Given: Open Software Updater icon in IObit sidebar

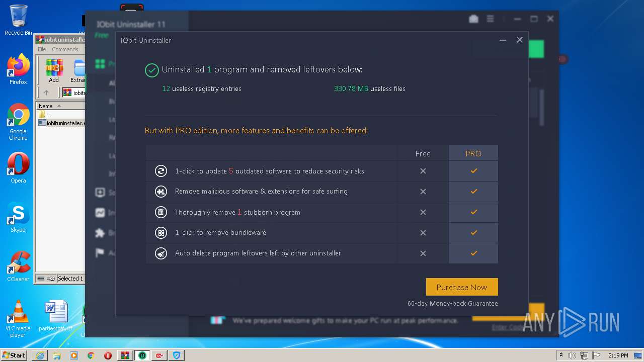Looking at the screenshot, I should pyautogui.click(x=100, y=193).
